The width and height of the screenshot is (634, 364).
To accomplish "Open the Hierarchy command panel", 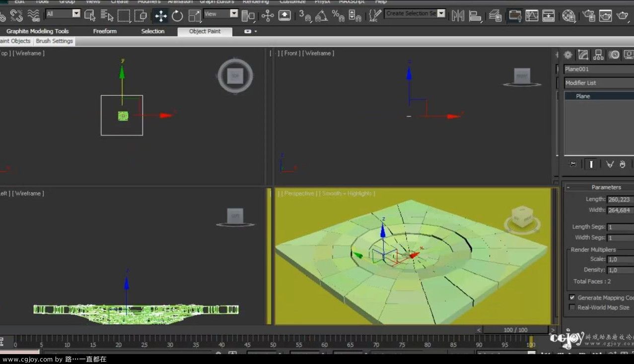I will (599, 55).
